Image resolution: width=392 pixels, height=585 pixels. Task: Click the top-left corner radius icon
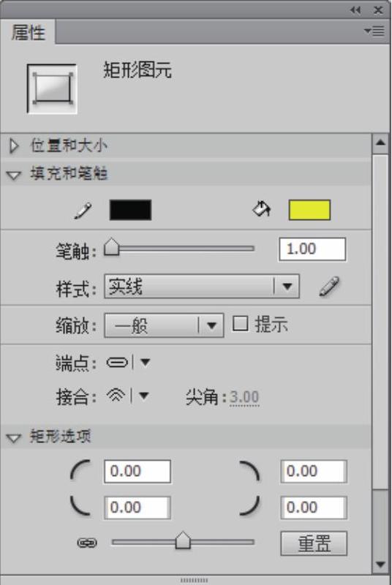pos(80,470)
